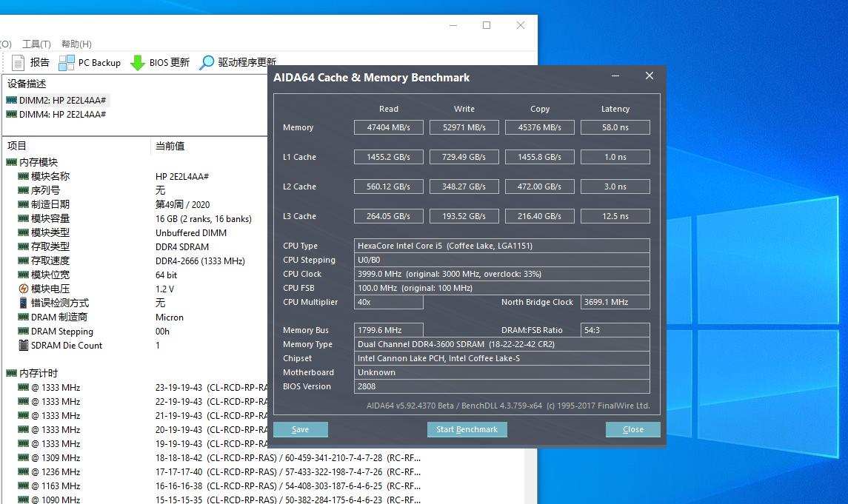Save the benchmark results
This screenshot has height=504, width=848.
pyautogui.click(x=300, y=429)
